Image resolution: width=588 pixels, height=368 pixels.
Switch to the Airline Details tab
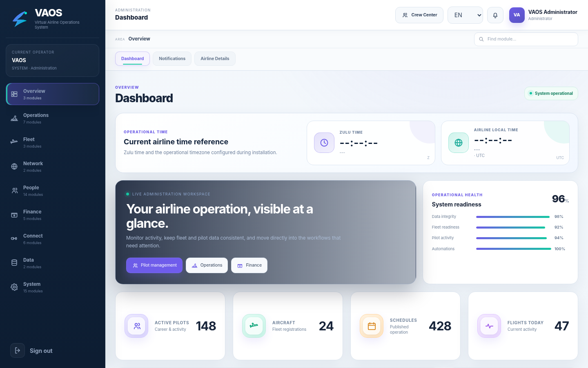(215, 58)
